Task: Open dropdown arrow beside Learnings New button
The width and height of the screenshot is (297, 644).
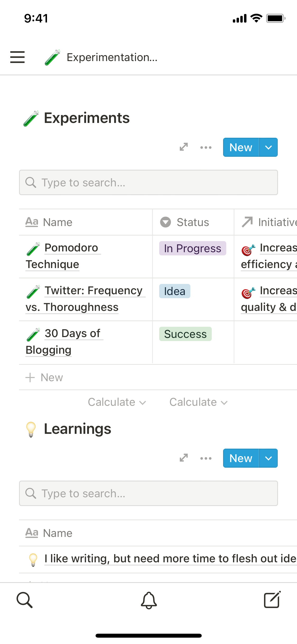Action: (268, 458)
